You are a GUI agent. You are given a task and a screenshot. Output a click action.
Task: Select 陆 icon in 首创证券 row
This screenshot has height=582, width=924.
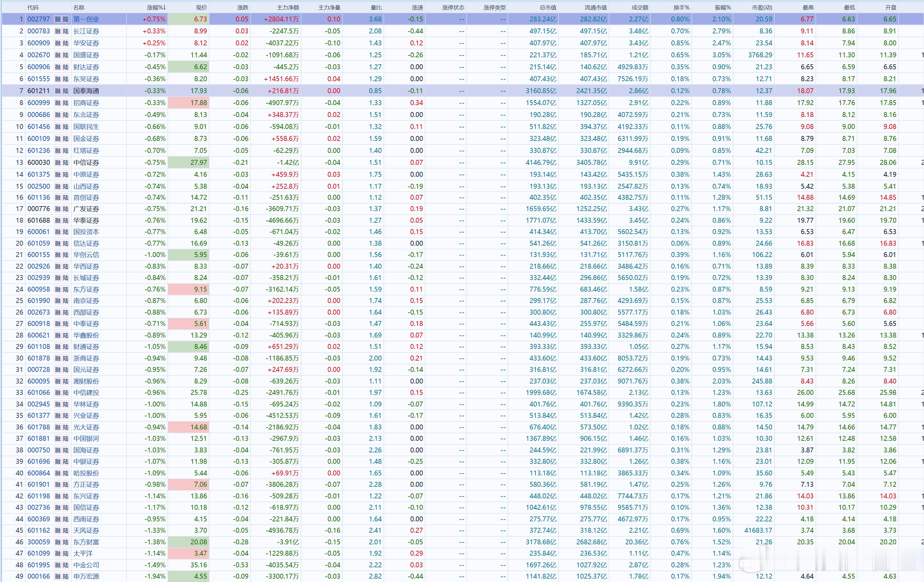coord(66,198)
